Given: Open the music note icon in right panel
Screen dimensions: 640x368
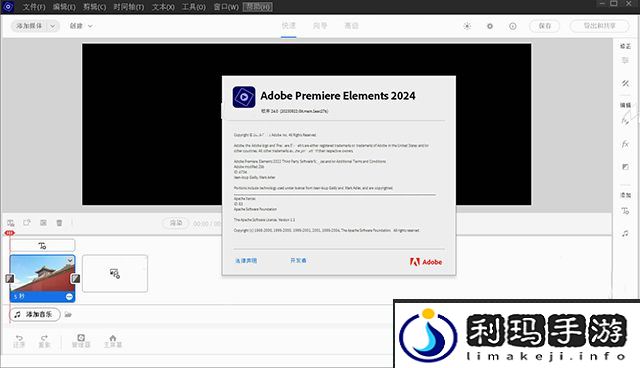Looking at the screenshot, I should point(625,233).
